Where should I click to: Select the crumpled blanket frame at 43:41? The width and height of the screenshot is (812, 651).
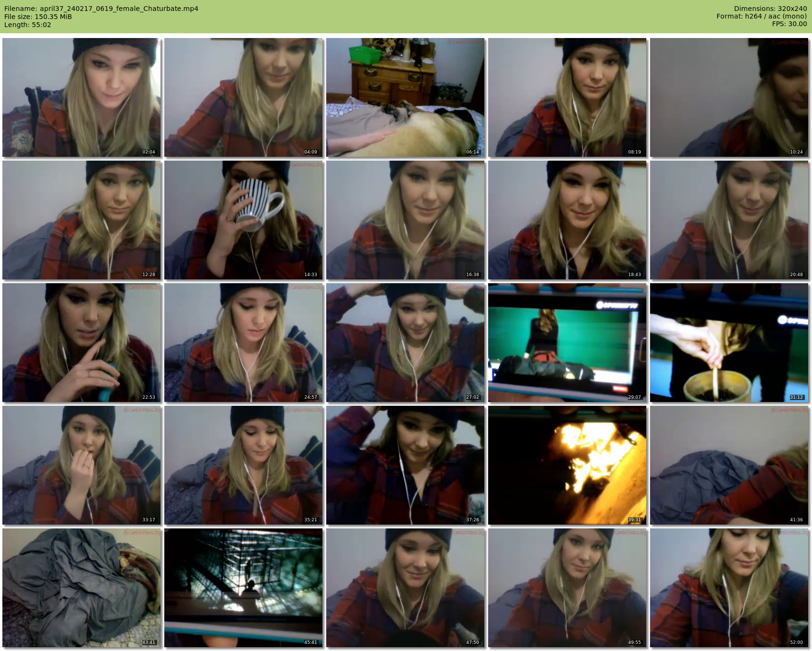click(82, 588)
